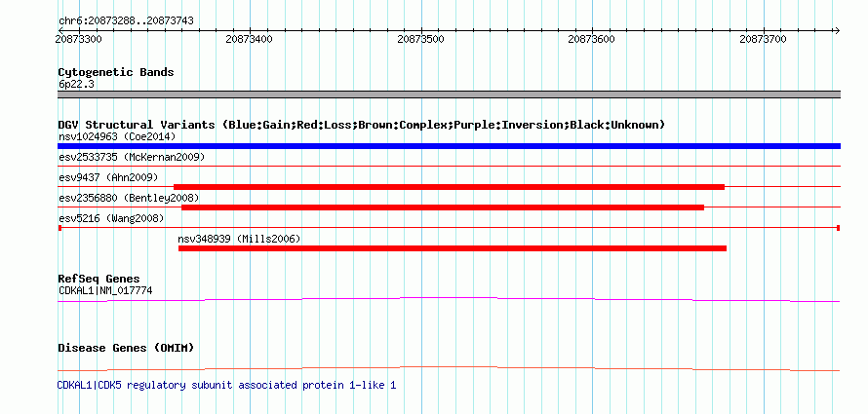Click the Disease Genes (OMIM) track title
The height and width of the screenshot is (414, 868).
pyautogui.click(x=126, y=348)
